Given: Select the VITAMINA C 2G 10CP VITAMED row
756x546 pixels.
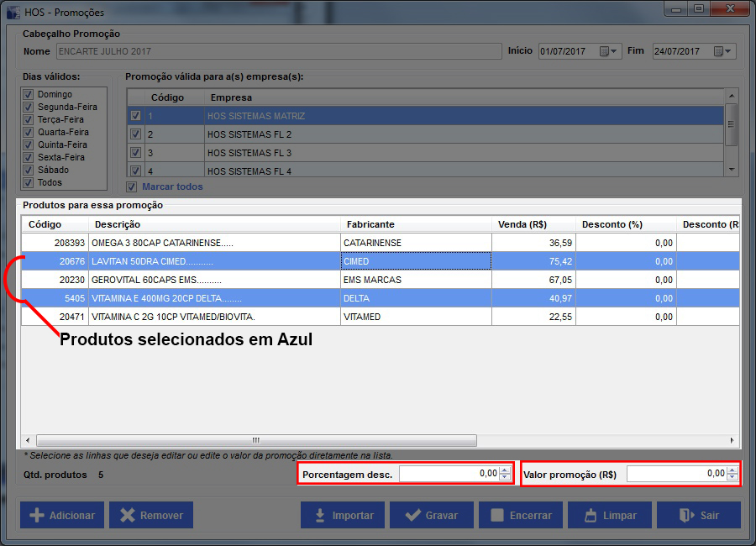Looking at the screenshot, I should (x=381, y=317).
